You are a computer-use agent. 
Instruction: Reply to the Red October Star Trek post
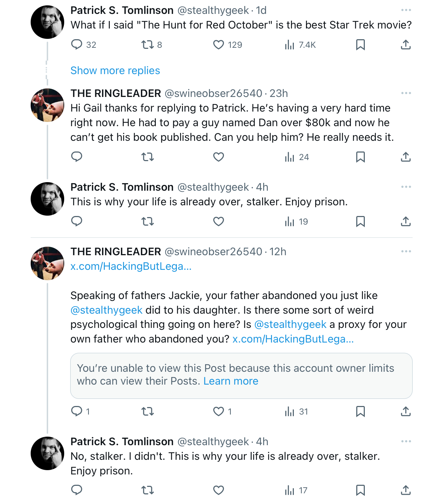(83, 45)
